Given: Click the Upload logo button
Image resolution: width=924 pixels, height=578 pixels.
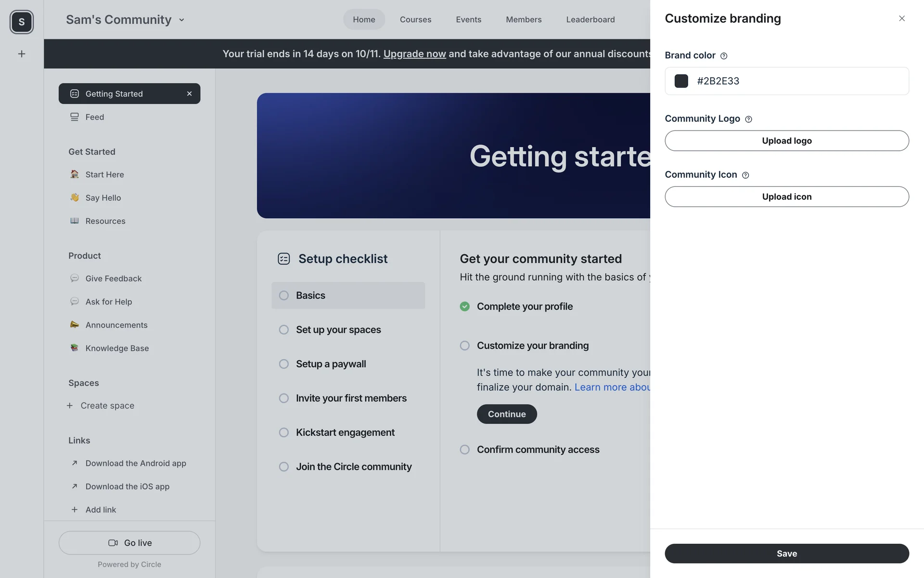Looking at the screenshot, I should [x=786, y=141].
